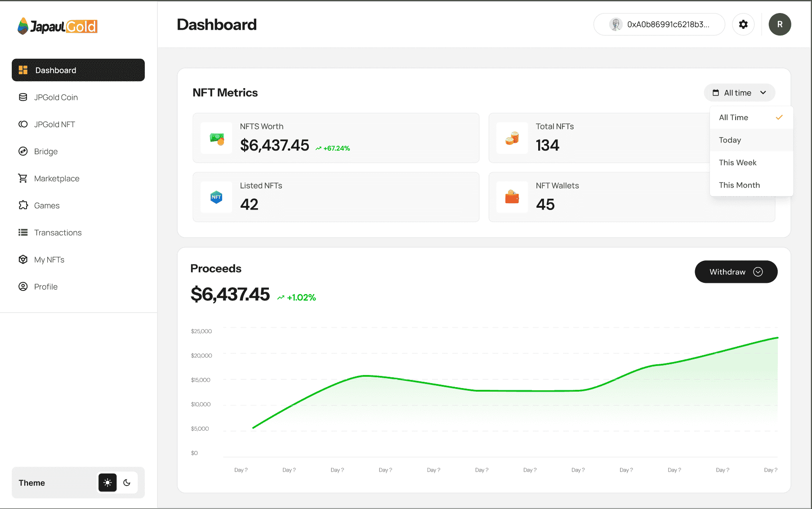Click the NFT Metrics heading
Viewport: 812px width, 509px height.
coord(225,93)
